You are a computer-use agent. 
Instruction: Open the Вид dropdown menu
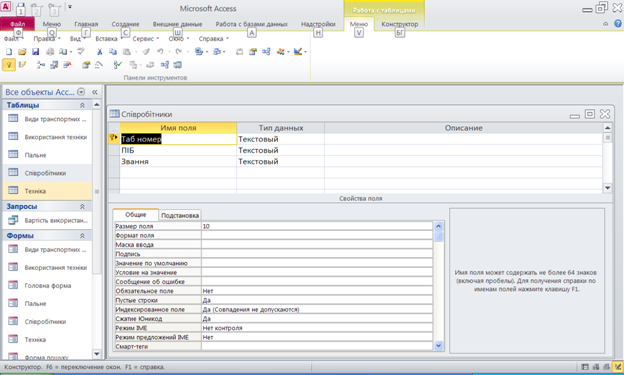point(77,39)
